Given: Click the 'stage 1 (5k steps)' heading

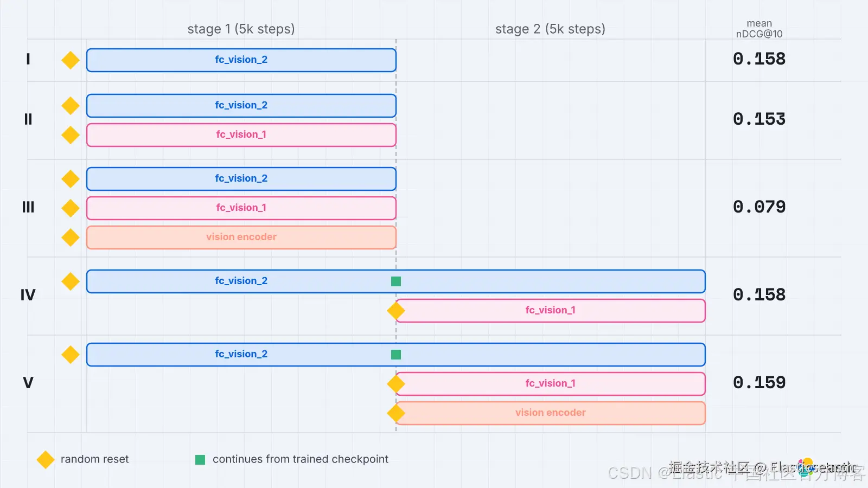Looking at the screenshot, I should point(241,29).
